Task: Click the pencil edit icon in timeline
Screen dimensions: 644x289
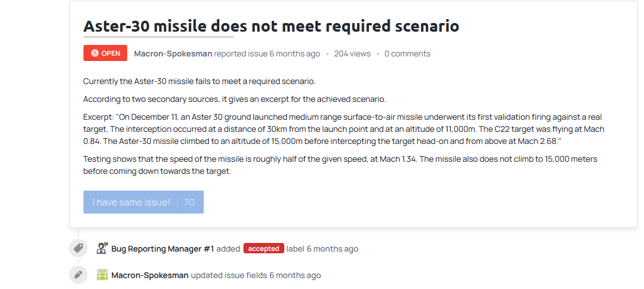Action: point(78,275)
